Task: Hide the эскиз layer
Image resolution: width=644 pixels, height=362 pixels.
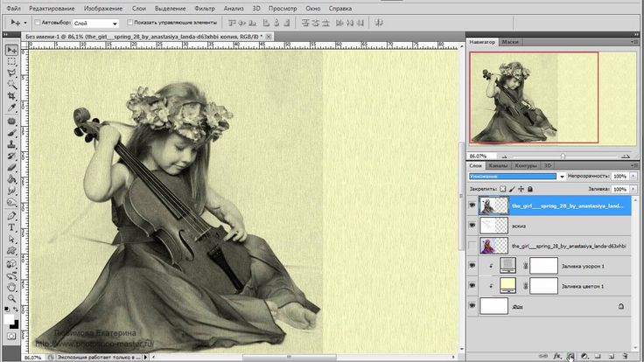Action: [x=472, y=226]
